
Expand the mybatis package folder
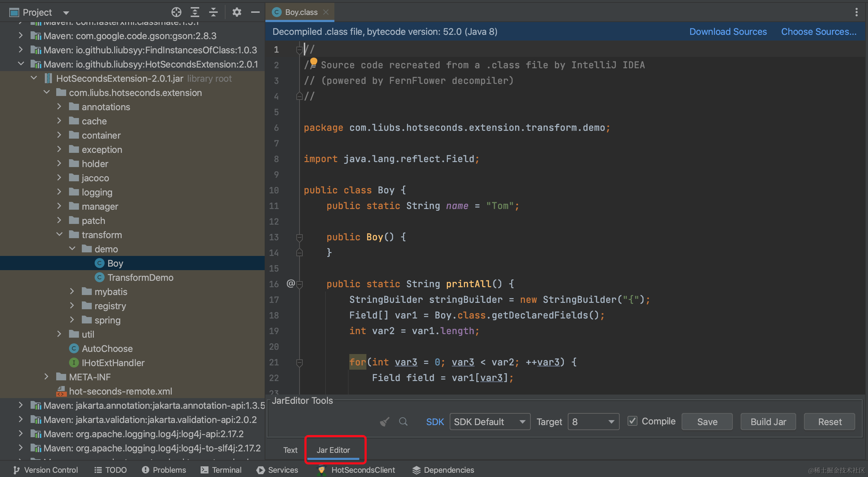tap(72, 291)
